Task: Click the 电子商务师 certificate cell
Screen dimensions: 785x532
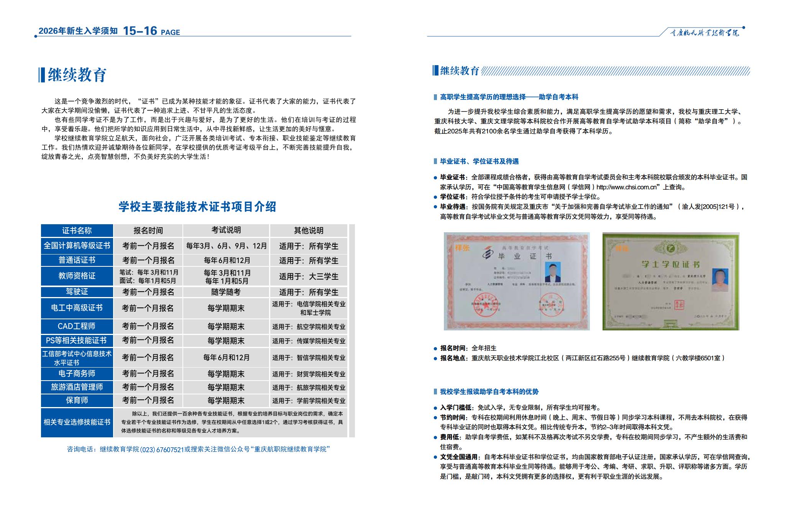Action: 77,373
